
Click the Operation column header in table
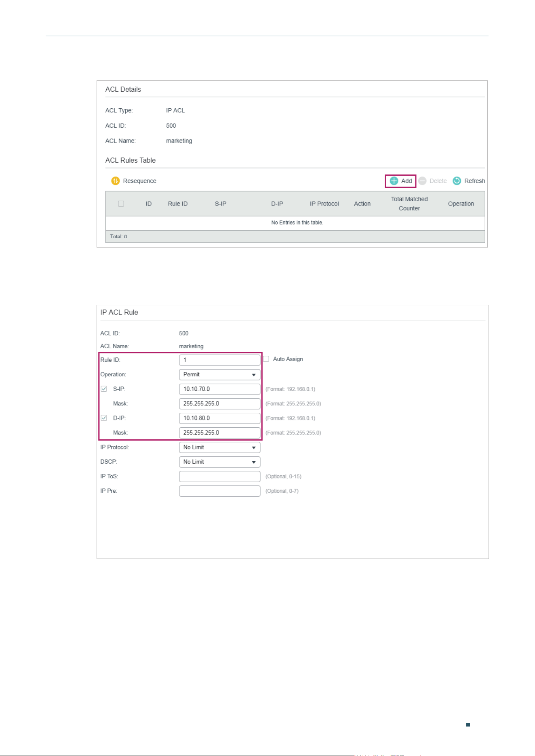point(461,204)
